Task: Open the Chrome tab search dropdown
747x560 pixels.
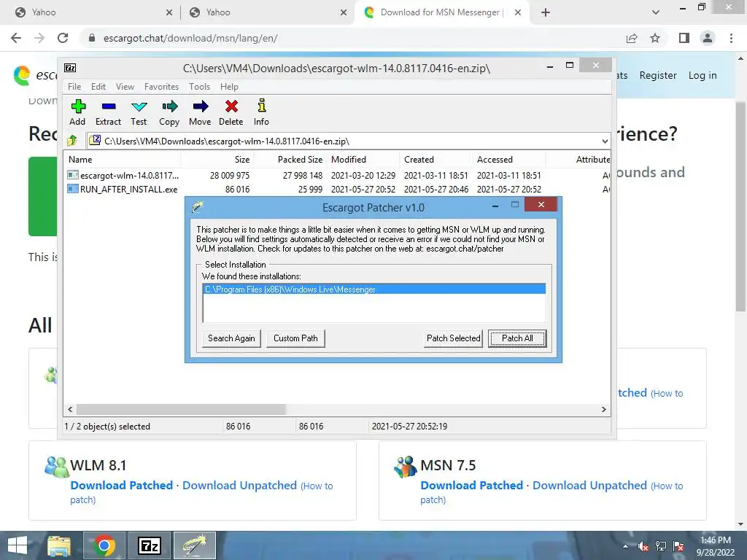Action: (656, 12)
